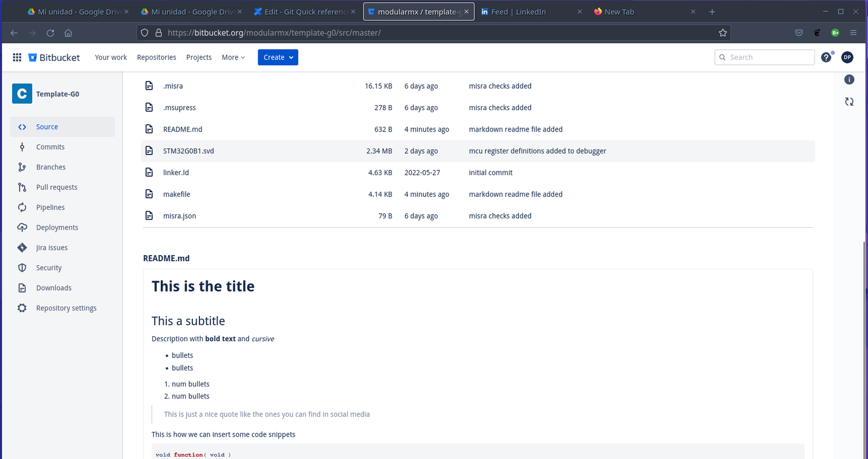Screen dimensions: 868x459
Task: Open the makefile in file list
Action: pyautogui.click(x=177, y=194)
